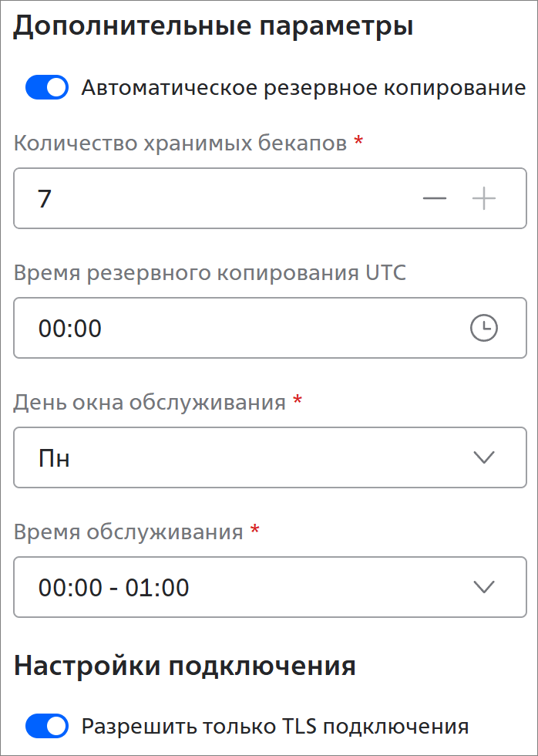
Task: Click the red asterisk beside 'Время обслуживания'
Action: (x=255, y=530)
